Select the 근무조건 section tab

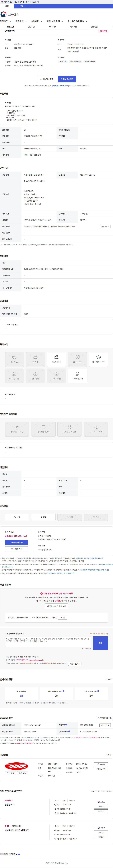tap(31, 27)
